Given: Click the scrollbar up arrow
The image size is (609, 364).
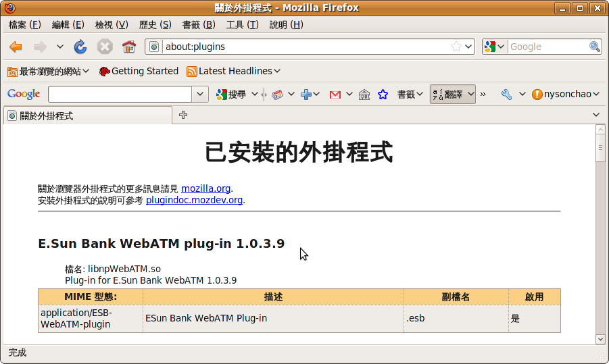Looking at the screenshot, I should click(x=600, y=129).
